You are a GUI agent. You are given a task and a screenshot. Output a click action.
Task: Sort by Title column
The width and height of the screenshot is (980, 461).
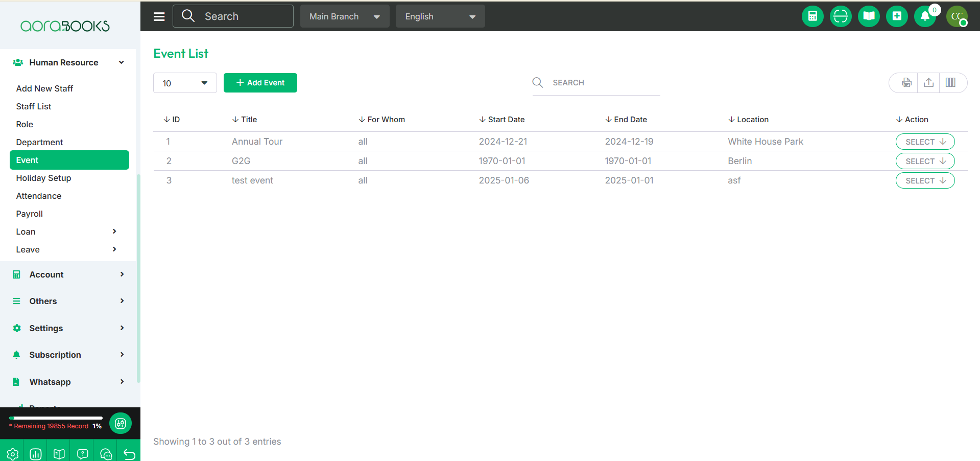(x=245, y=120)
